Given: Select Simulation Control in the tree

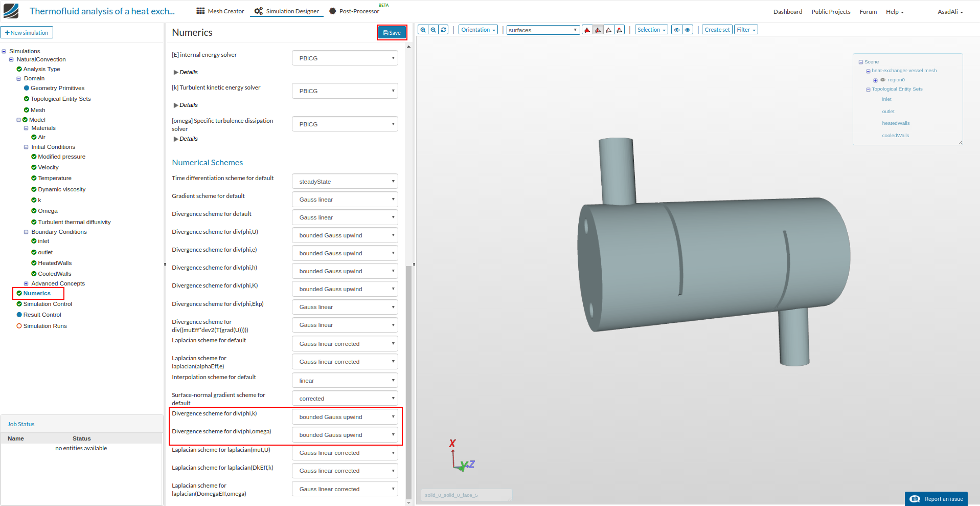Looking at the screenshot, I should pyautogui.click(x=48, y=304).
